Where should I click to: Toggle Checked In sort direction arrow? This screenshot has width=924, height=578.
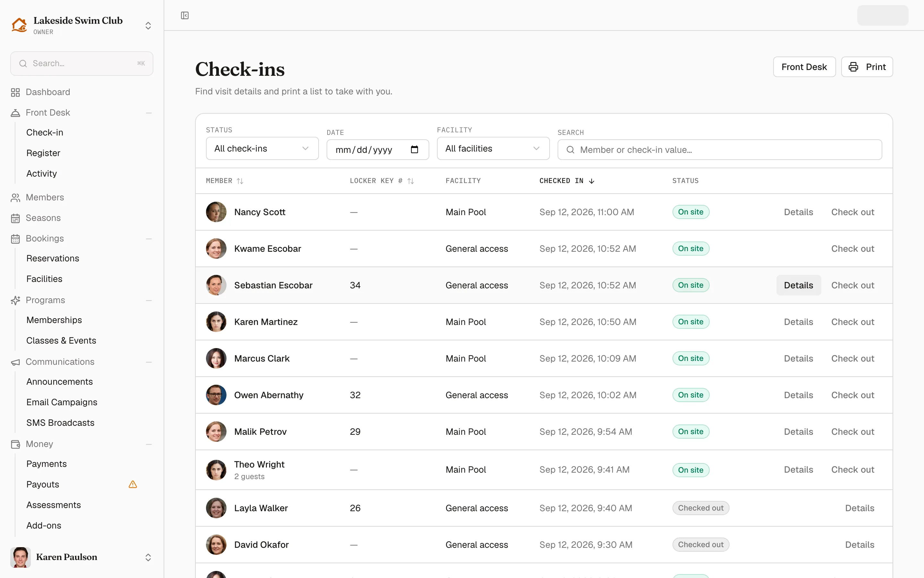[x=591, y=181]
